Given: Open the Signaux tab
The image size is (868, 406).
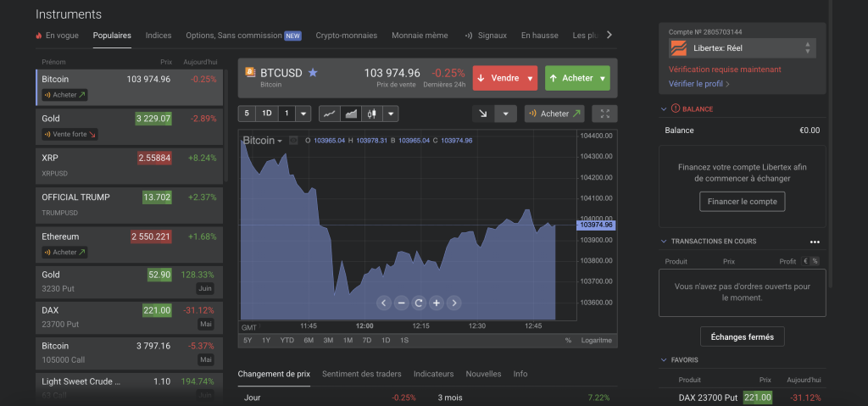Looking at the screenshot, I should [x=486, y=36].
